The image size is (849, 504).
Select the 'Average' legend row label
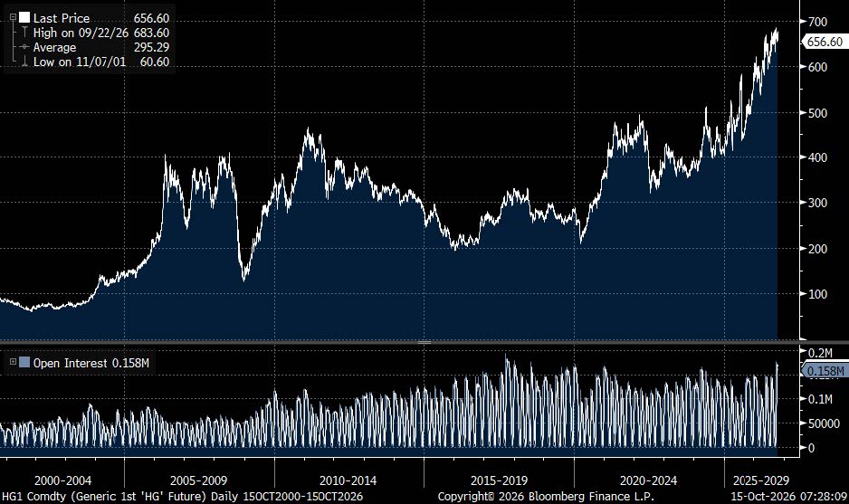[x=54, y=47]
